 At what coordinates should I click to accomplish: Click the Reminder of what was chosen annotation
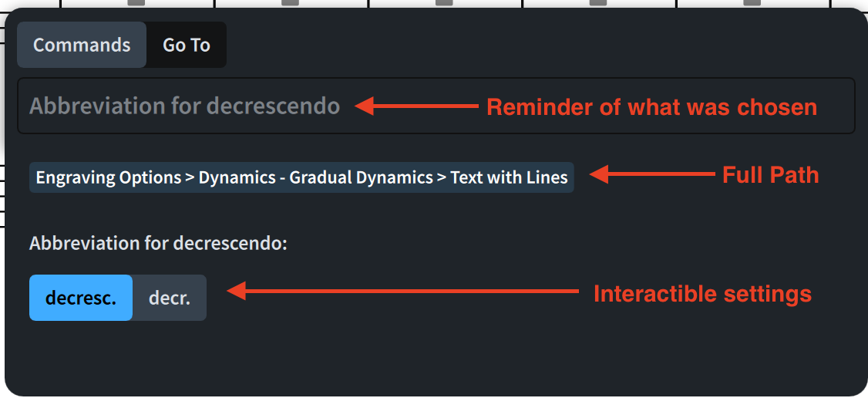(651, 107)
